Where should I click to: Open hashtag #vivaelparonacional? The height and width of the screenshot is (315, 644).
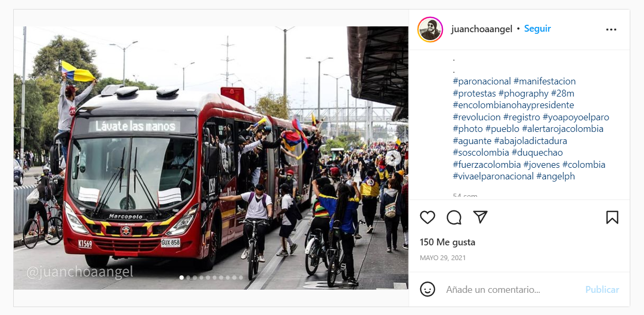[493, 176]
